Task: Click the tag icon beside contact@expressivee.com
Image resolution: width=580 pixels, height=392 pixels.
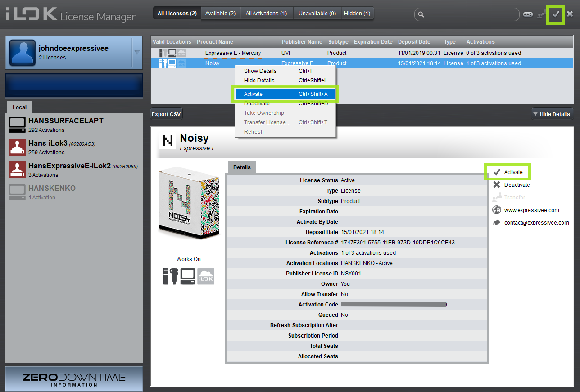Action: pos(497,222)
